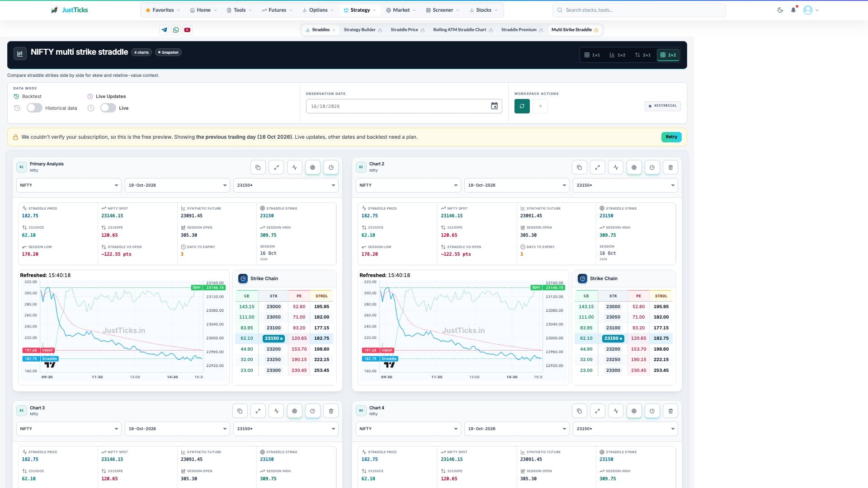Open the Options menu
Image resolution: width=868 pixels, height=488 pixels.
[318, 10]
